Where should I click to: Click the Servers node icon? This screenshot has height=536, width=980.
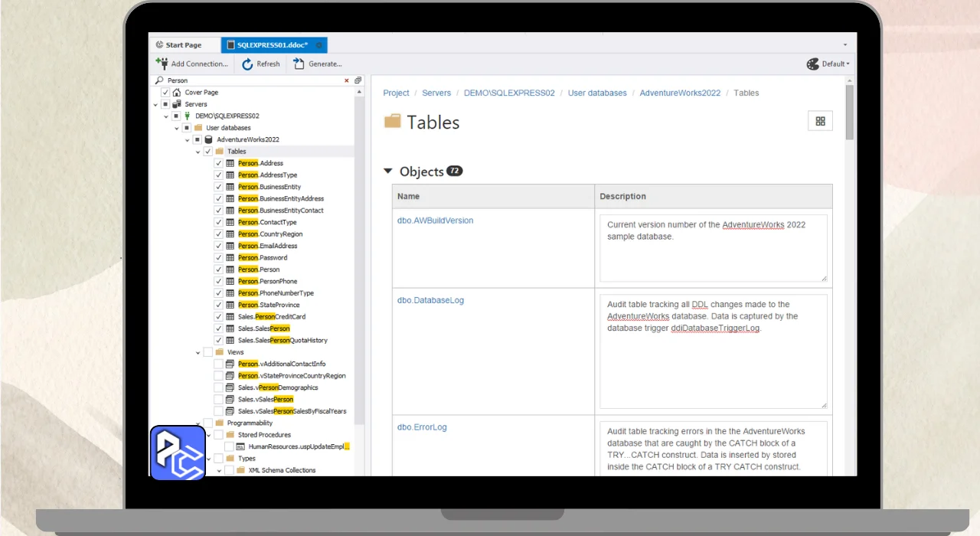(x=177, y=104)
